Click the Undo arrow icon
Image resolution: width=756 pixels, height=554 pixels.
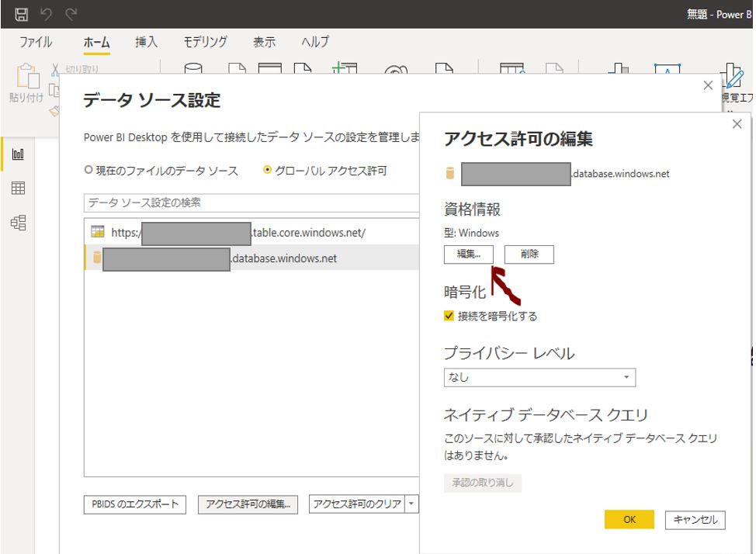tap(47, 13)
